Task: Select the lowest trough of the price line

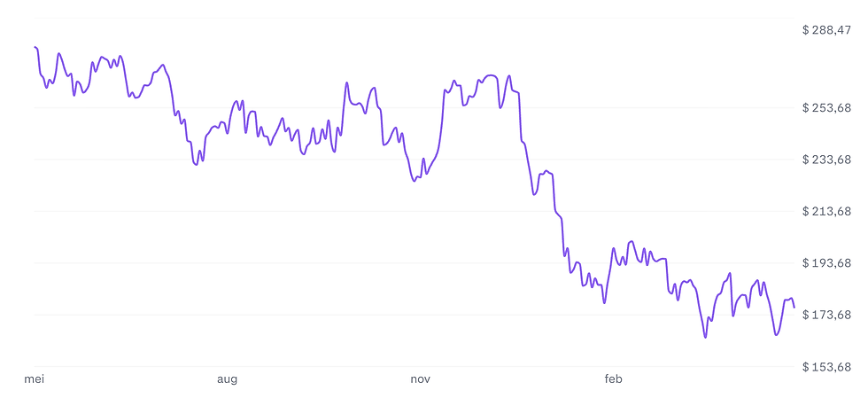Action: point(705,337)
